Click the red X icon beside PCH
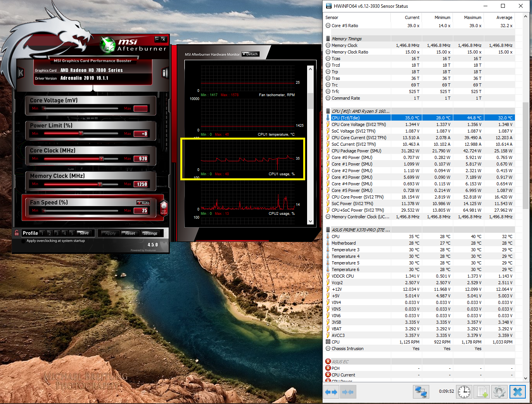 click(x=328, y=368)
